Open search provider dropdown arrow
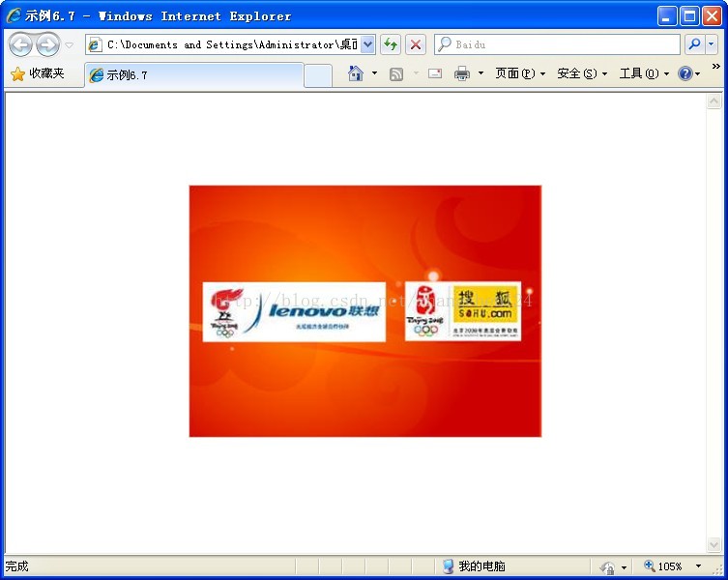728x580 pixels. point(712,44)
